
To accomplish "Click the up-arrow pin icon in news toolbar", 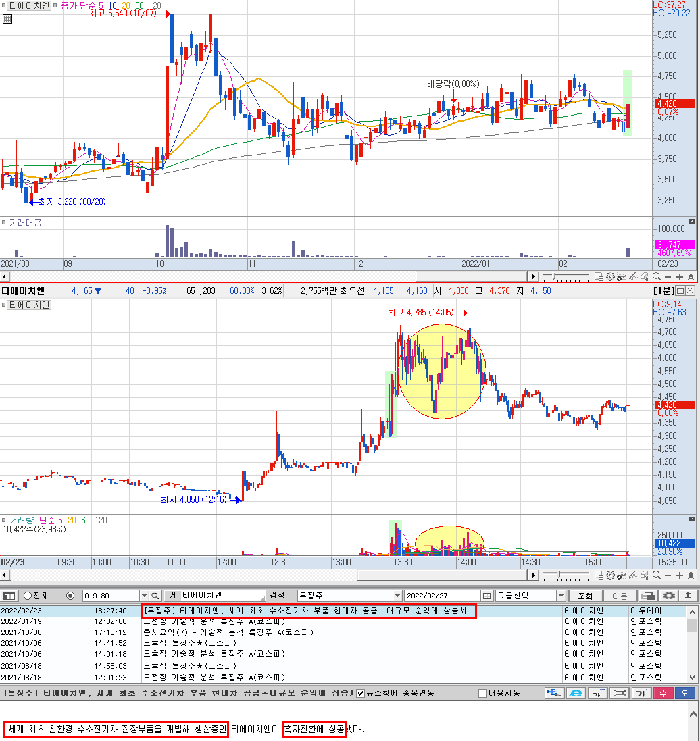I will 689,596.
